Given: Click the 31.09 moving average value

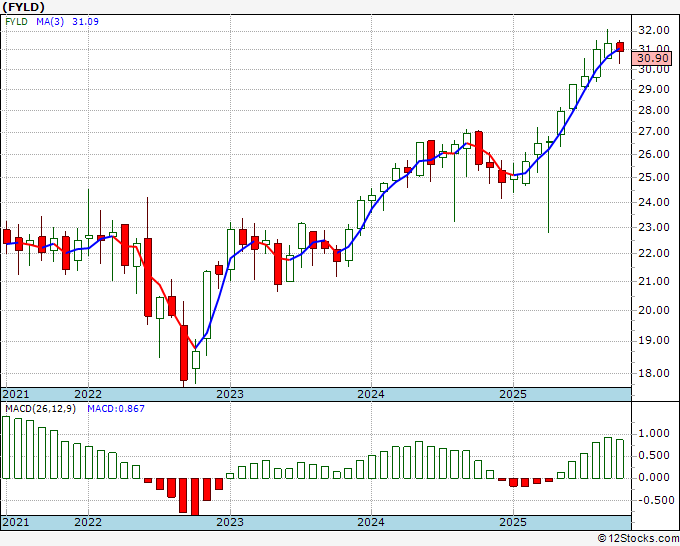Looking at the screenshot, I should coord(85,22).
